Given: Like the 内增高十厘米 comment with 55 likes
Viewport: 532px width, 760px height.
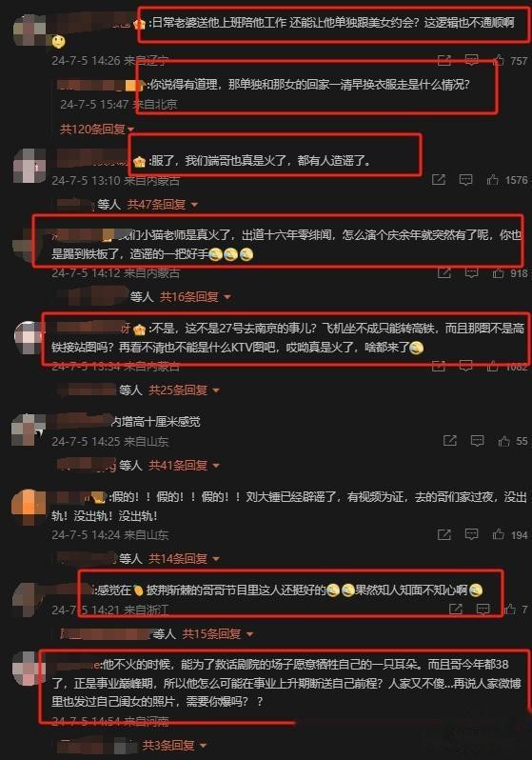Looking at the screenshot, I should tap(504, 441).
